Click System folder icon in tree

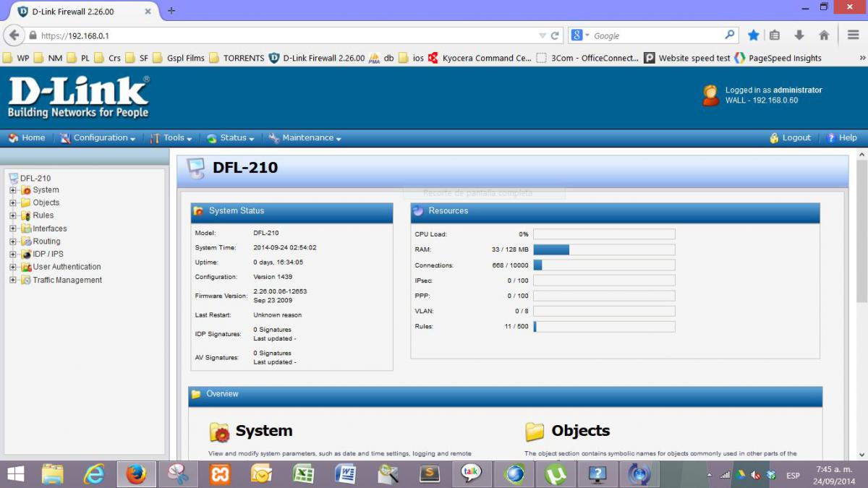click(x=25, y=190)
